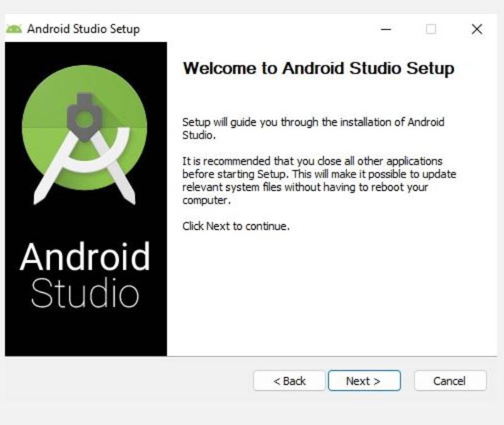Viewport: 504px width, 425px height.
Task: Click the Next > button to continue
Action: (x=364, y=381)
